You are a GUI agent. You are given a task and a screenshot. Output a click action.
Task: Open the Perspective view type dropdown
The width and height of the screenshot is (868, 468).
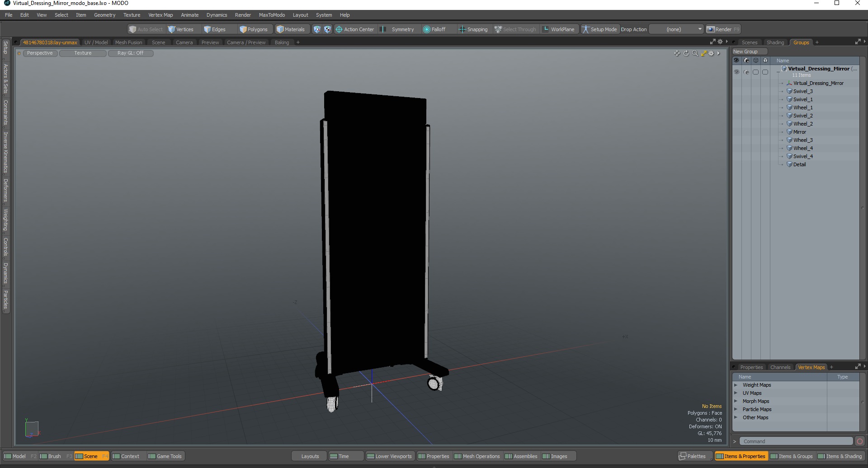tap(40, 53)
